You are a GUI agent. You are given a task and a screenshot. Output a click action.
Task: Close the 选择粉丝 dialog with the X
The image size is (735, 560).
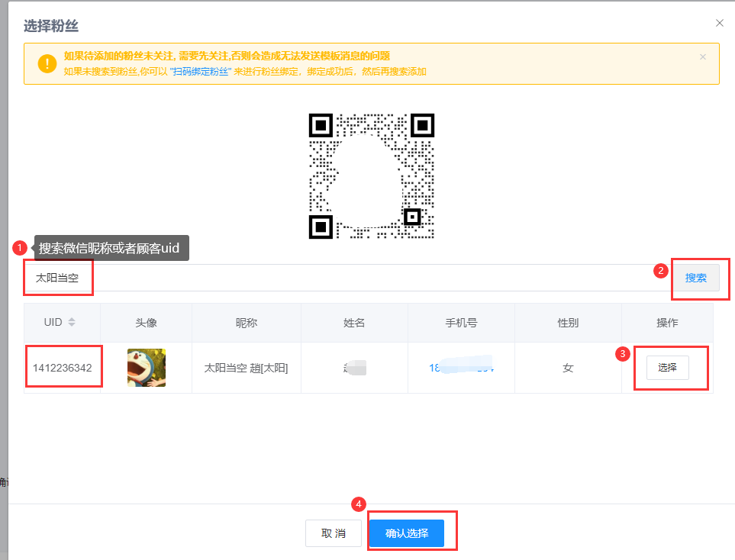[x=720, y=23]
